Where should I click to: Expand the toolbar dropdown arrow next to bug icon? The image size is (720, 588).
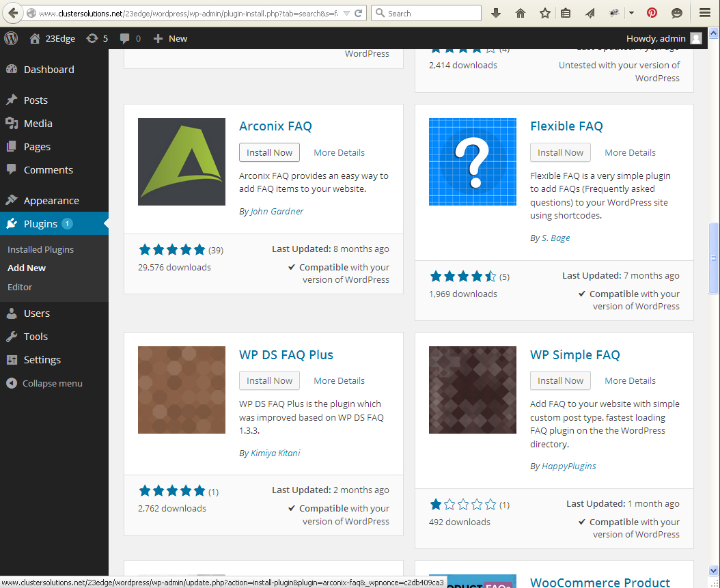631,13
